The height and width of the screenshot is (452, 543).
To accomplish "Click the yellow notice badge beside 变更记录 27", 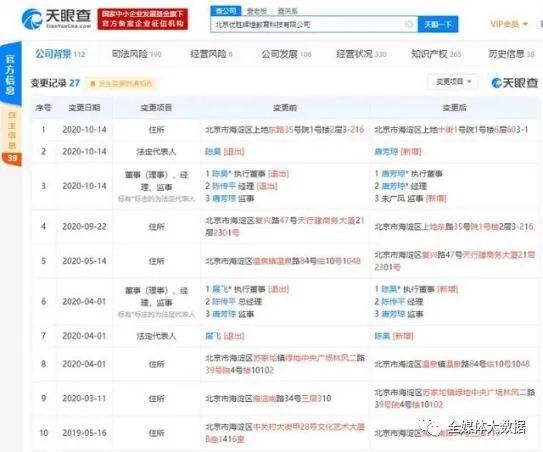I will coord(121,83).
